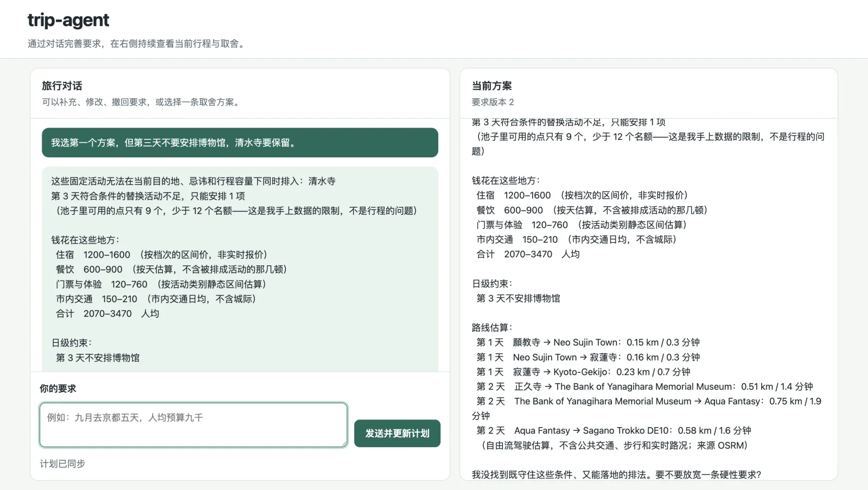Click 餐饮 600–900 line in 当前方案 panel

point(592,209)
